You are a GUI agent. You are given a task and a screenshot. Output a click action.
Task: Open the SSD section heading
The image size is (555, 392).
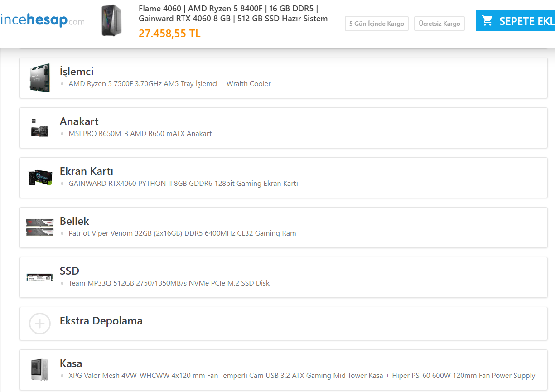(x=69, y=271)
